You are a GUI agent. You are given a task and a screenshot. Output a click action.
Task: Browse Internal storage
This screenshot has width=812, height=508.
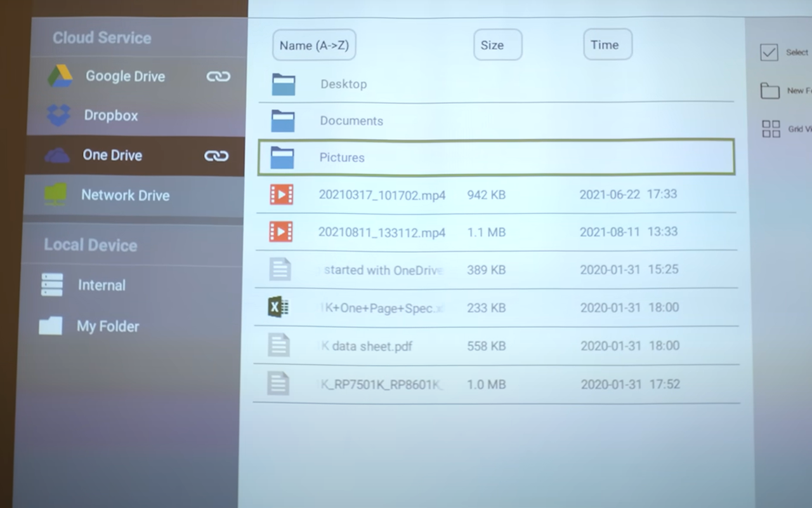(x=101, y=285)
